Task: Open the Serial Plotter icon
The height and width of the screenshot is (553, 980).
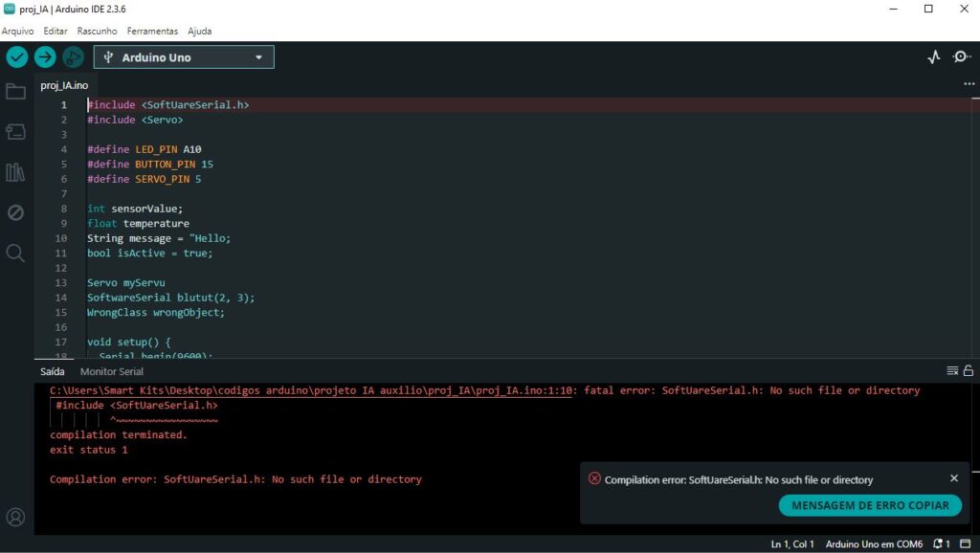Action: (934, 57)
